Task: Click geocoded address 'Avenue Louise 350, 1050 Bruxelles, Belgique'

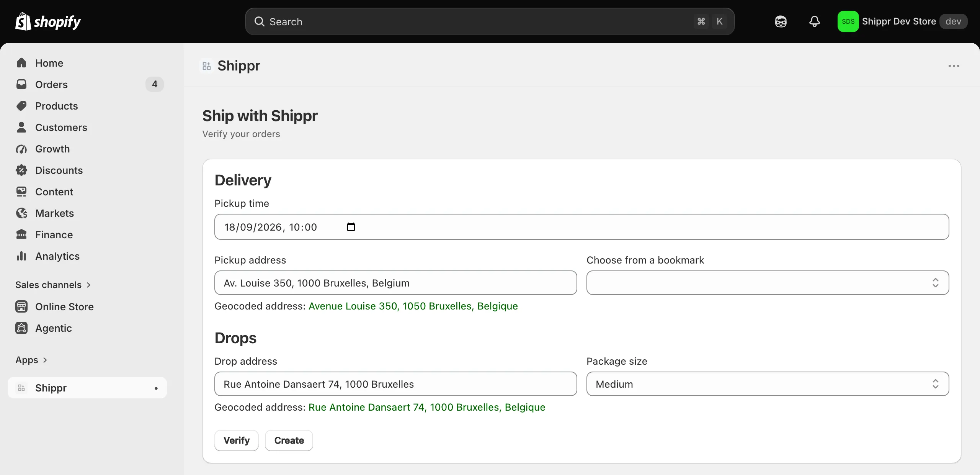Action: (413, 306)
